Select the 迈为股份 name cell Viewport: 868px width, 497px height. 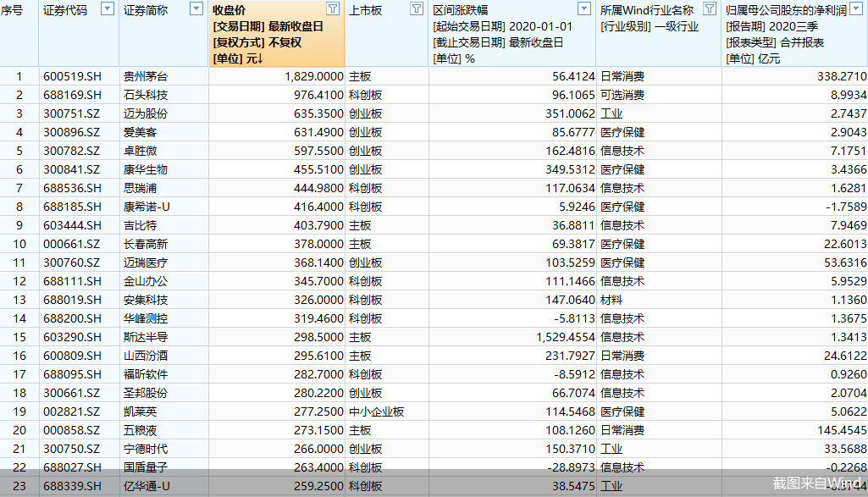(x=146, y=113)
